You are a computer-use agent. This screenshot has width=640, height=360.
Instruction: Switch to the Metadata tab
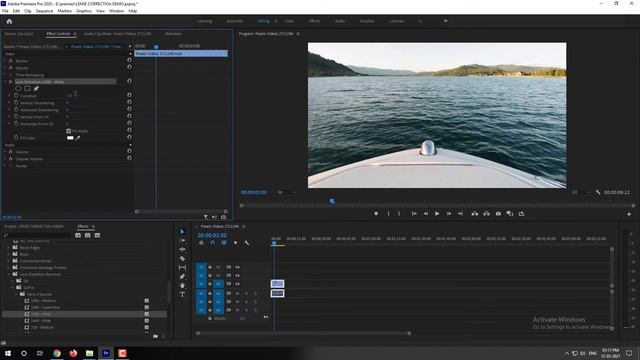click(x=173, y=34)
